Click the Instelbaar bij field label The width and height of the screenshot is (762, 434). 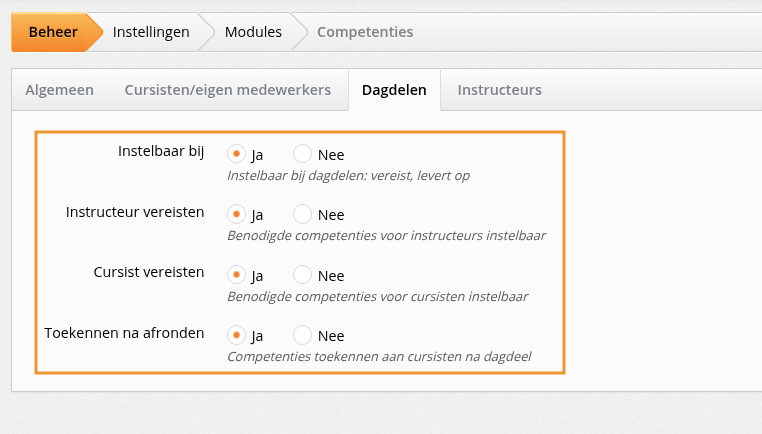[x=161, y=152]
